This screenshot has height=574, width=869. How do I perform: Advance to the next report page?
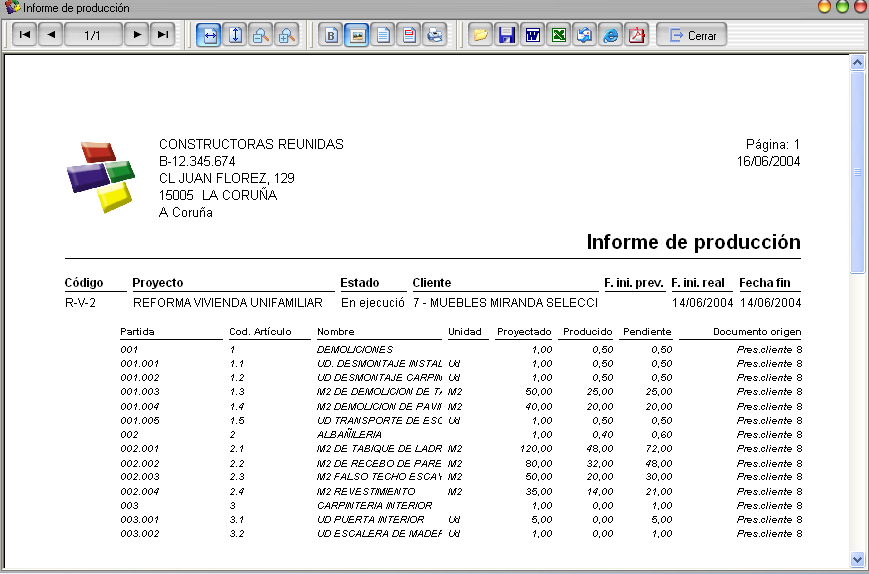(x=137, y=35)
